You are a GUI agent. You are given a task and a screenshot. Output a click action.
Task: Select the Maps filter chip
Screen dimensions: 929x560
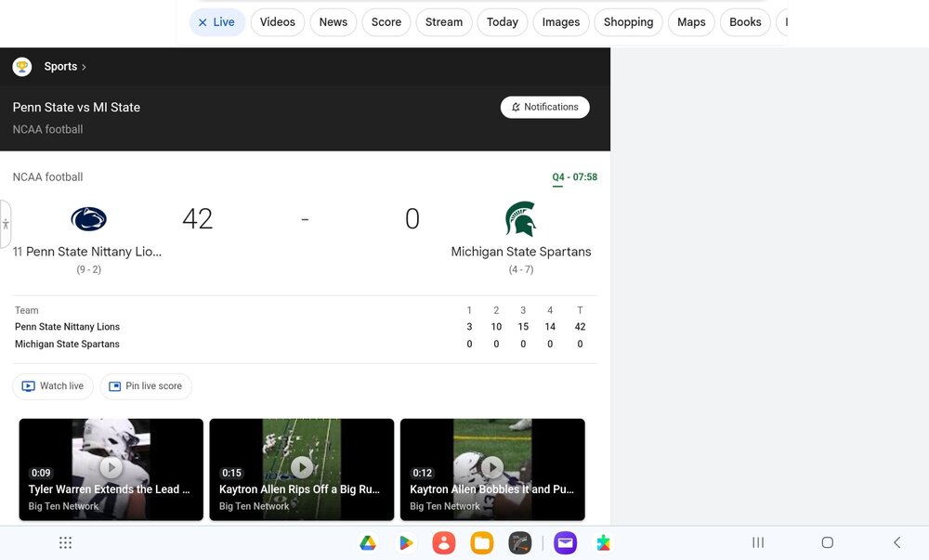point(691,22)
